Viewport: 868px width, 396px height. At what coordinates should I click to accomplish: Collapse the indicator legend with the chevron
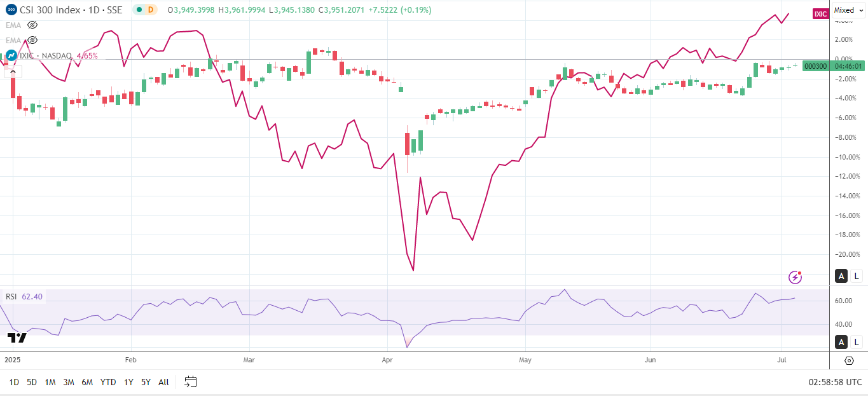click(12, 72)
